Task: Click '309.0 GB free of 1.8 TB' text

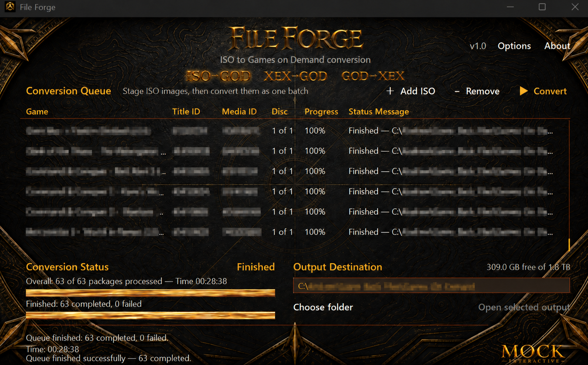Action: pos(528,267)
